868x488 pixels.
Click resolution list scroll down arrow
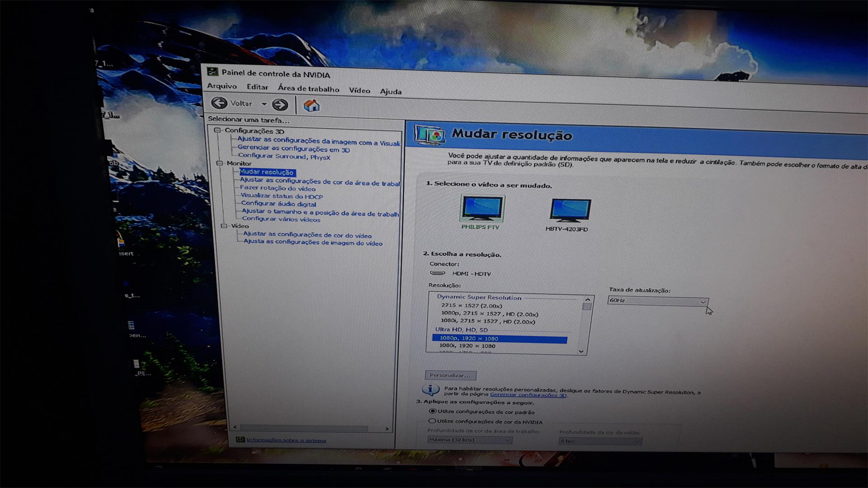581,351
